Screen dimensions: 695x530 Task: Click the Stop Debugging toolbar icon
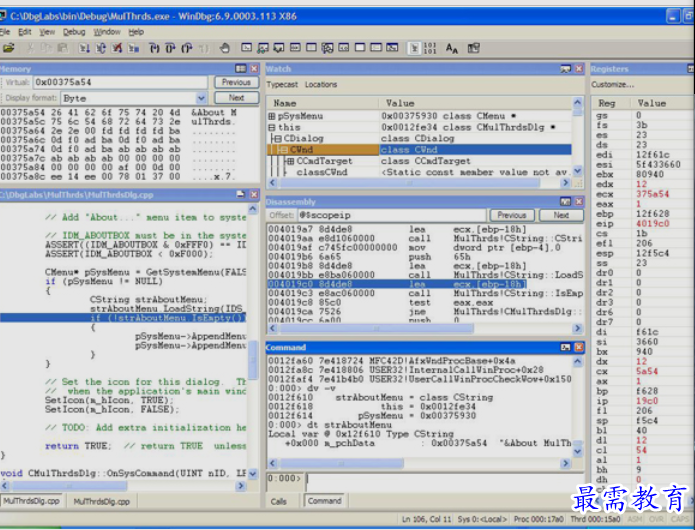(117, 48)
